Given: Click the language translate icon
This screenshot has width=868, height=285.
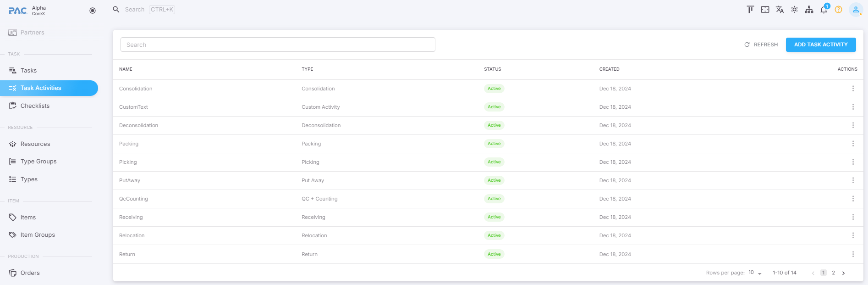Looking at the screenshot, I should (x=780, y=10).
